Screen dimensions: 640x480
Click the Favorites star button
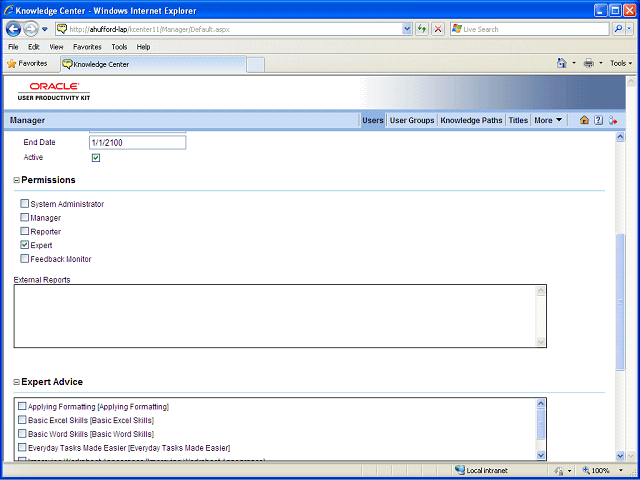pyautogui.click(x=27, y=64)
